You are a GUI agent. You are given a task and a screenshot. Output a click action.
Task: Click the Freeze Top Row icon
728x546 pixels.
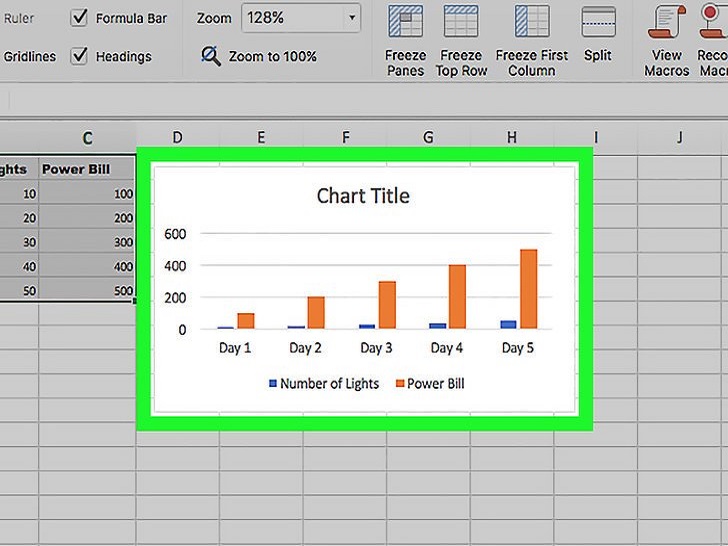tap(461, 21)
